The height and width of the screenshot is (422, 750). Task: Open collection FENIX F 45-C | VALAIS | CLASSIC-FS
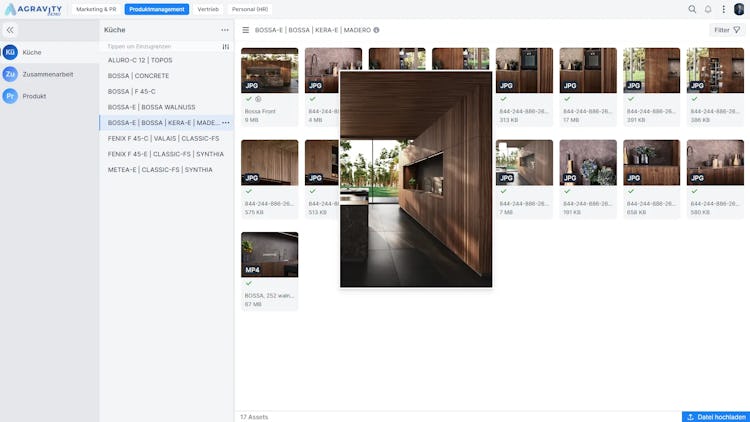click(166, 138)
